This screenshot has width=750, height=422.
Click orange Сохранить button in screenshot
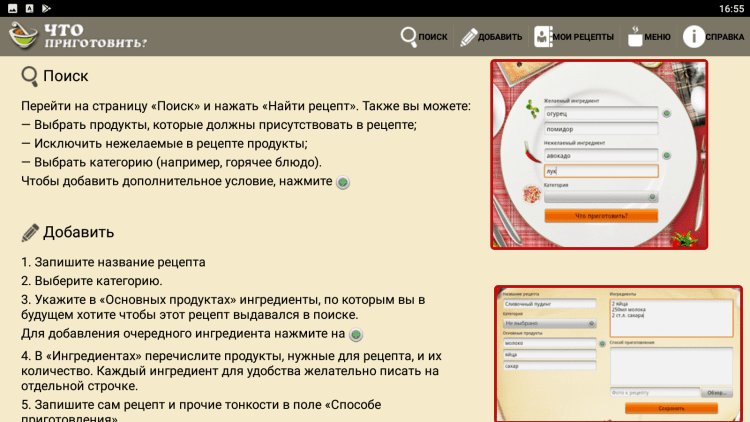click(x=671, y=408)
